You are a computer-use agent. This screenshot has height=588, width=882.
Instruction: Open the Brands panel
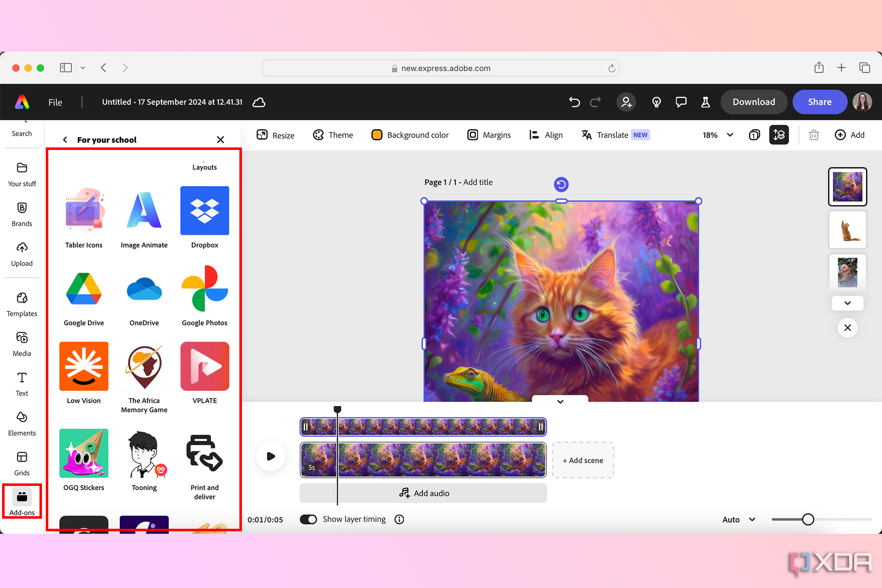point(22,214)
